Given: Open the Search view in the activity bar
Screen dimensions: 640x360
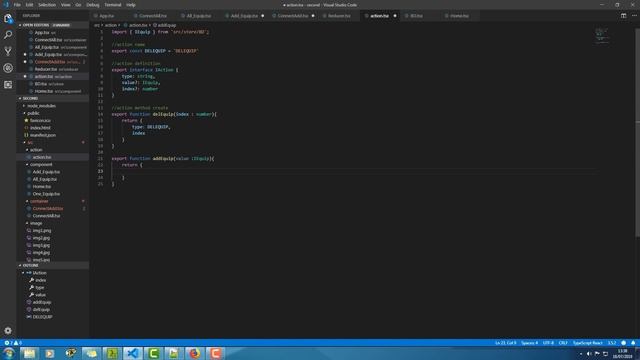Looking at the screenshot, I should click(8, 35).
